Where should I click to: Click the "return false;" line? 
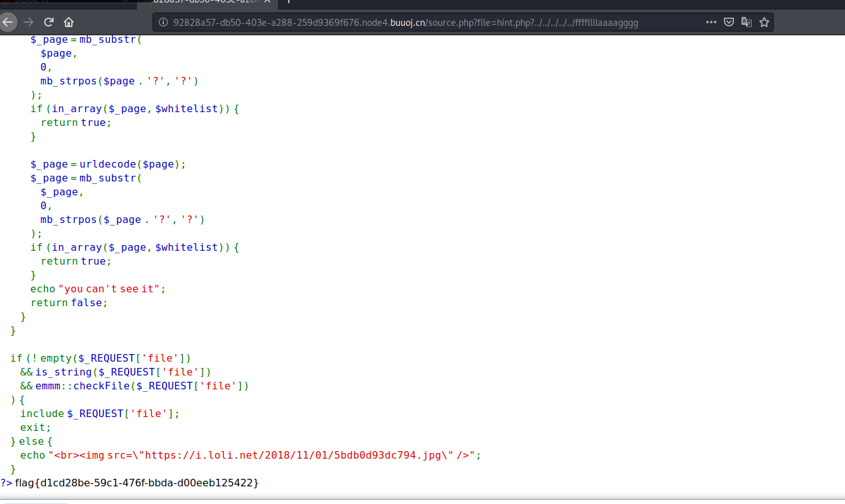pos(69,303)
